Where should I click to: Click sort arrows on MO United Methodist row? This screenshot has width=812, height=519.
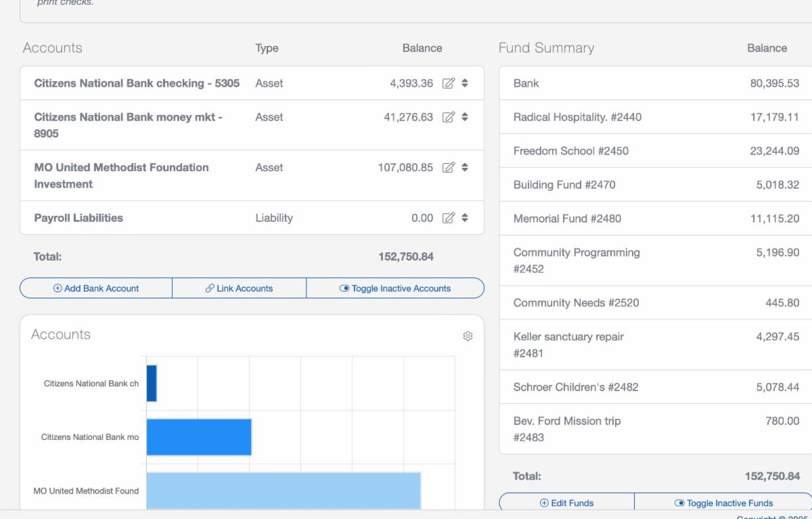coord(465,167)
